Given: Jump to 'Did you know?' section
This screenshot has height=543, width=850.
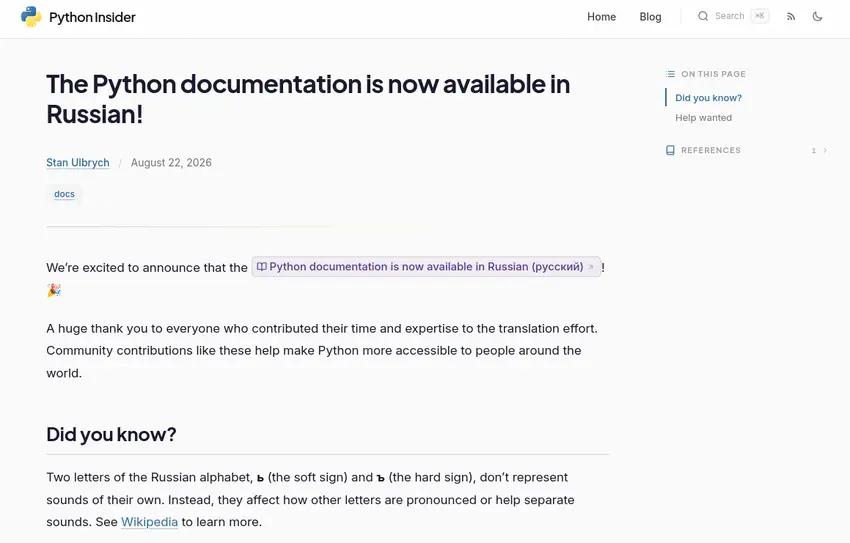Looking at the screenshot, I should [708, 98].
